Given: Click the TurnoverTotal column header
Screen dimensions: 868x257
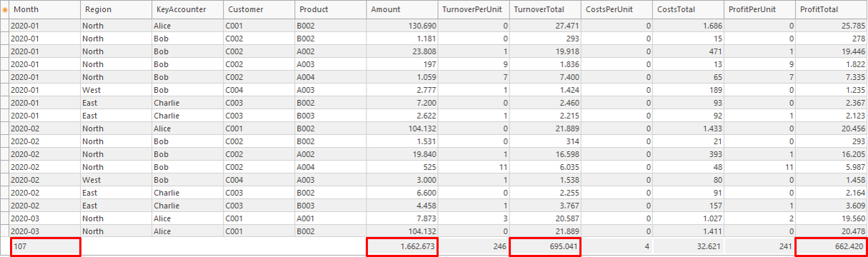Looking at the screenshot, I should tap(544, 10).
